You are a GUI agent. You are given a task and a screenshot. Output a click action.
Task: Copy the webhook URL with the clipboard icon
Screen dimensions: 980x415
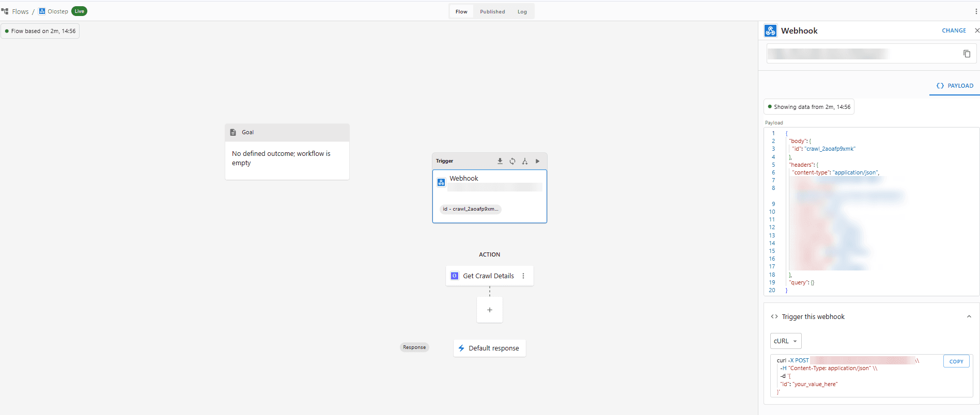click(x=967, y=54)
